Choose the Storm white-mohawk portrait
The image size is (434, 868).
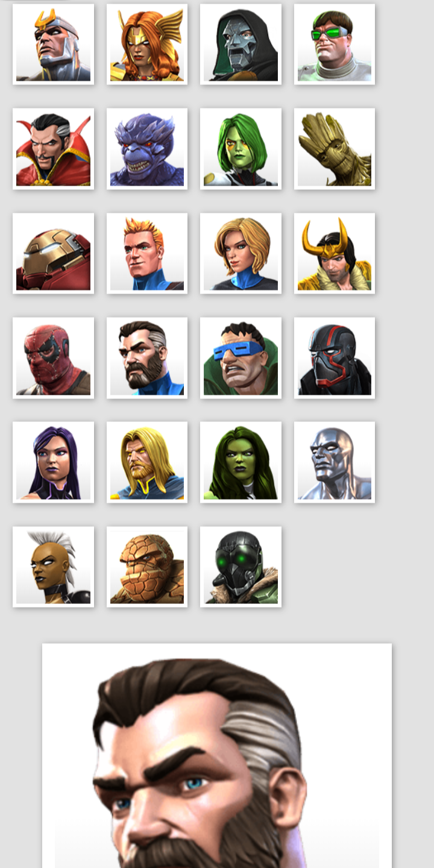(x=53, y=567)
